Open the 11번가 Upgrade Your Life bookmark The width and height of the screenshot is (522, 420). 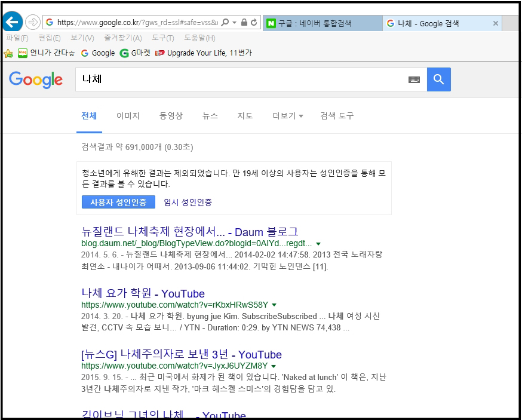tap(204, 53)
